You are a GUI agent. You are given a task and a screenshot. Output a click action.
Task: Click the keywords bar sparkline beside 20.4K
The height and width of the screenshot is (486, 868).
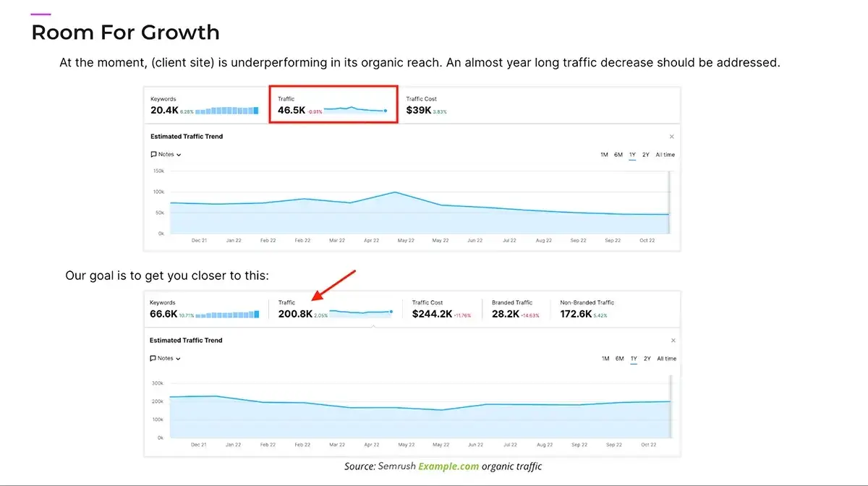tap(226, 111)
